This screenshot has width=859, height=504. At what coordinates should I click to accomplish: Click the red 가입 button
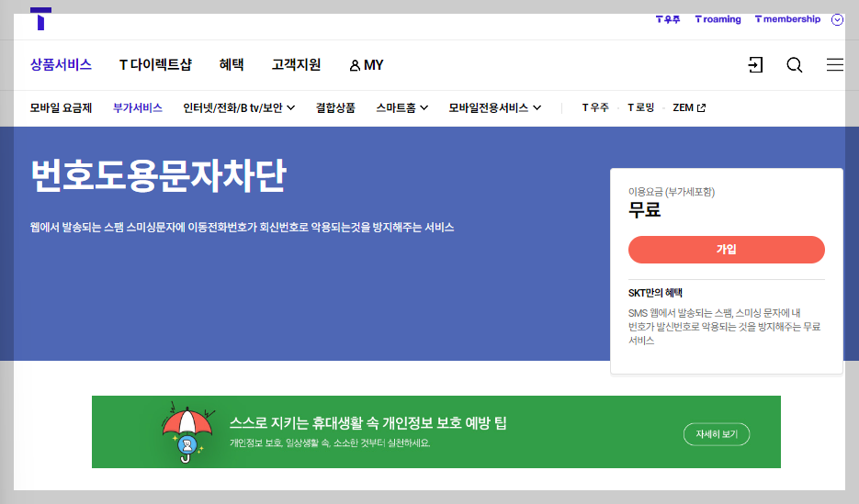727,250
